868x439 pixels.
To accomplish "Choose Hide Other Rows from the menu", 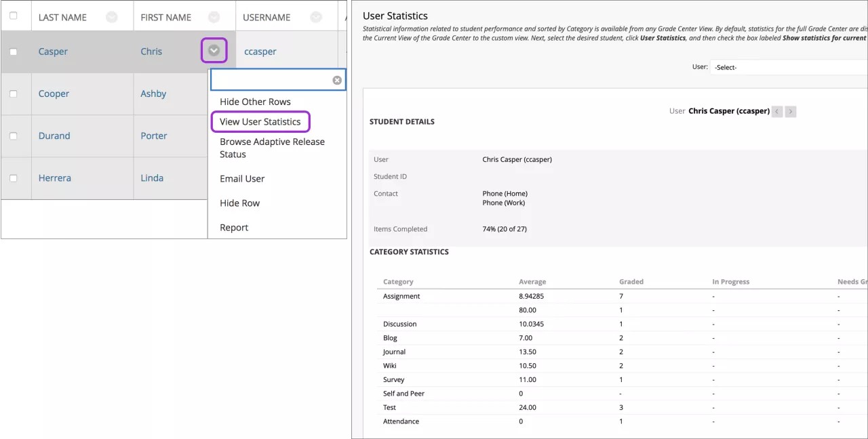I will pos(255,102).
